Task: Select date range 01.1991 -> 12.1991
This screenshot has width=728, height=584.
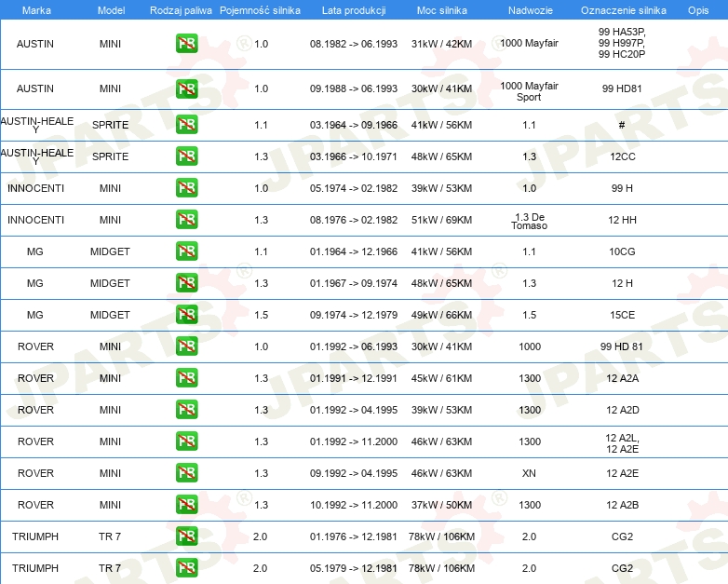Action: (x=354, y=378)
